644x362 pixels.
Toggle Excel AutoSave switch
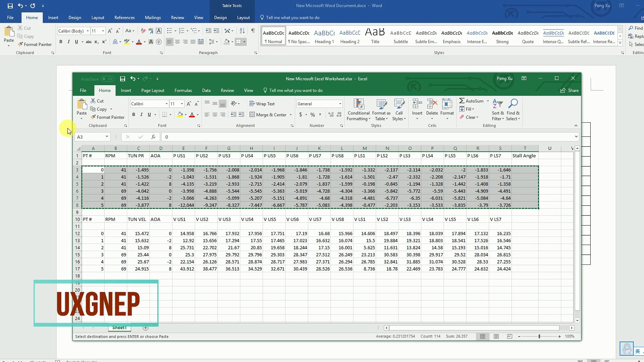tap(108, 79)
